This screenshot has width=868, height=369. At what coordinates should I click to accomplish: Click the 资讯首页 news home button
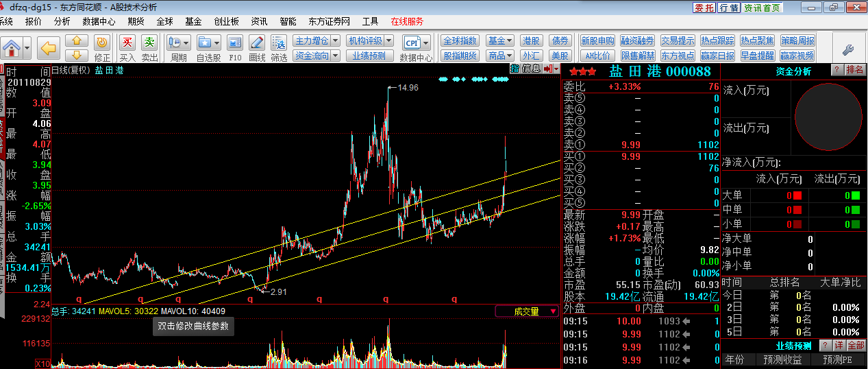coord(762,8)
